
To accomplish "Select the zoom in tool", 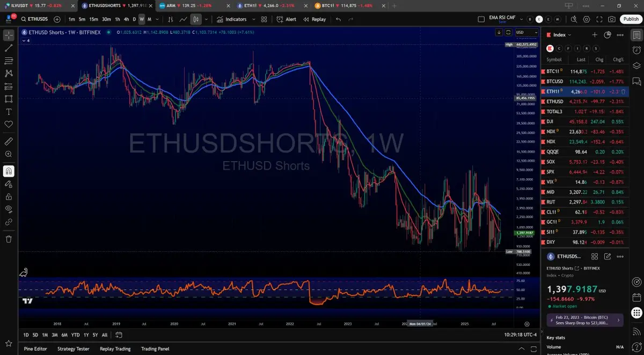I will tap(9, 154).
